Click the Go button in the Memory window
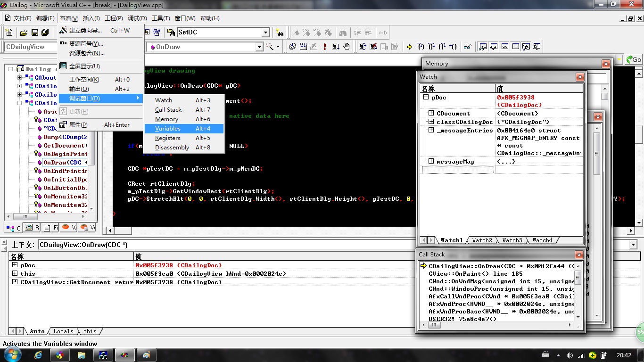The image size is (644, 362). (x=634, y=60)
